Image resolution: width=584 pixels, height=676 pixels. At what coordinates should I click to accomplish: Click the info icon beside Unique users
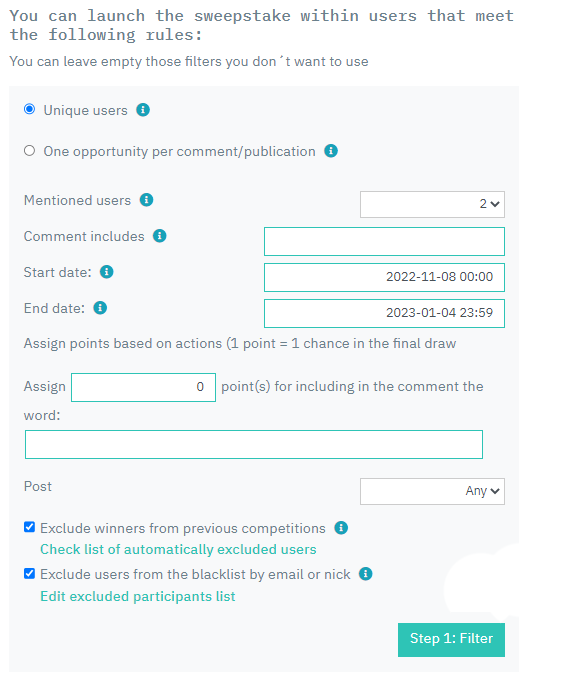[143, 110]
